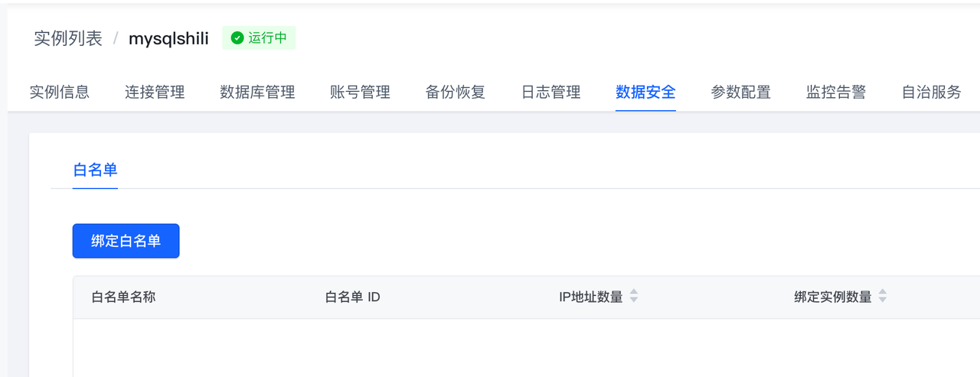The image size is (980, 377).
Task: Open the 日志管理 tab
Action: click(550, 93)
